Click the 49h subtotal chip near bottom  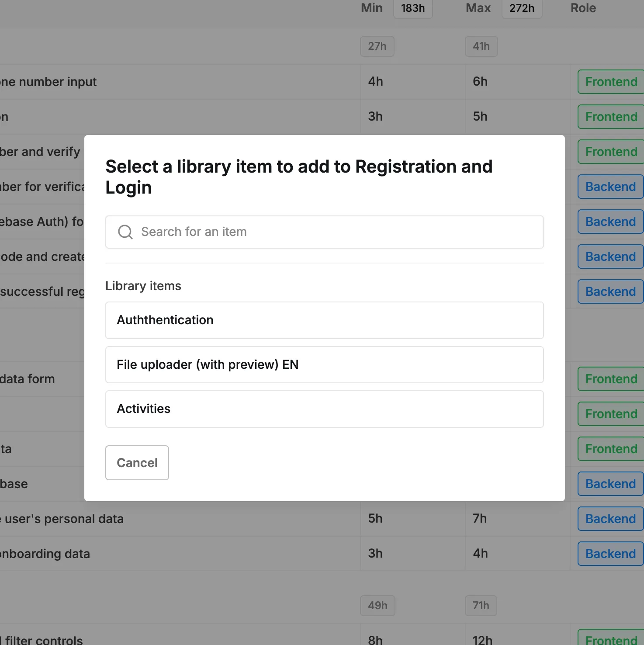coord(377,606)
